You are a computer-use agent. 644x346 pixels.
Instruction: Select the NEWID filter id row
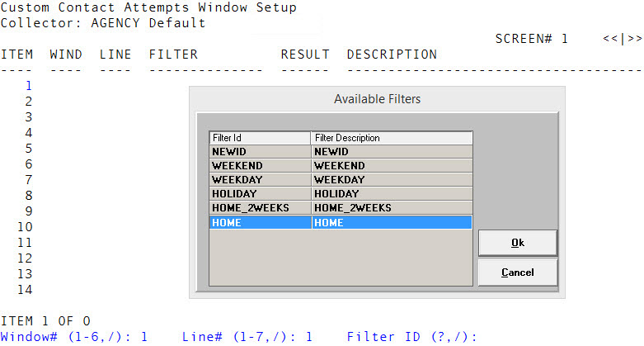point(260,152)
